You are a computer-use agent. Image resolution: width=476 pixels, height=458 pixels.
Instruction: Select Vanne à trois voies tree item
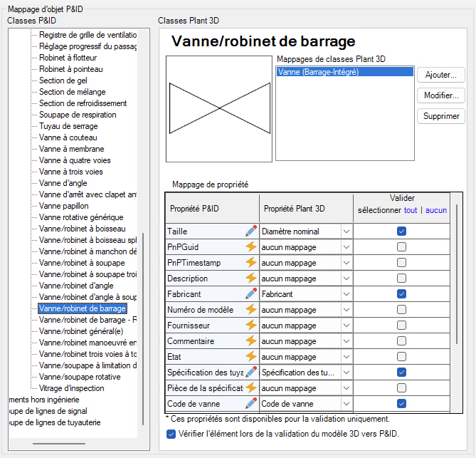[x=70, y=172]
